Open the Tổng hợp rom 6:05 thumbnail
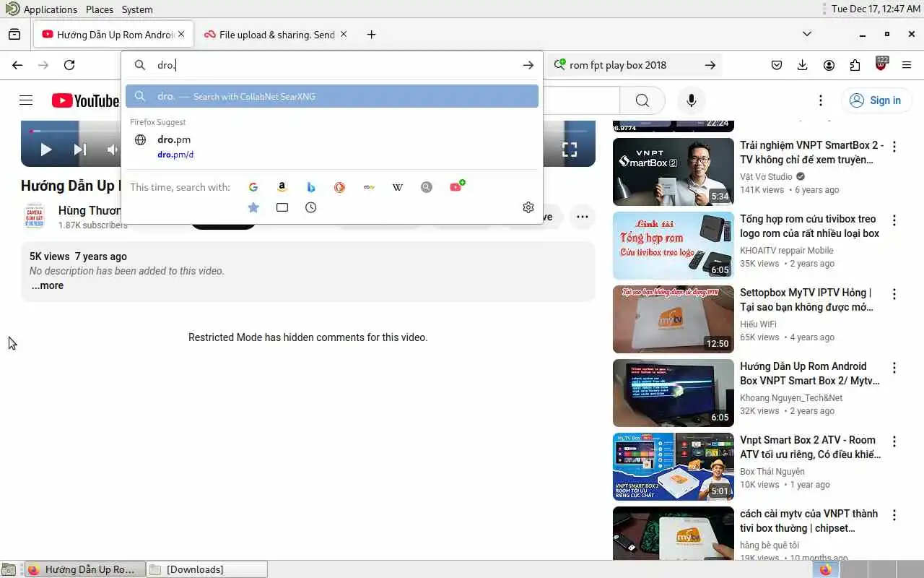The image size is (924, 578). tap(674, 246)
